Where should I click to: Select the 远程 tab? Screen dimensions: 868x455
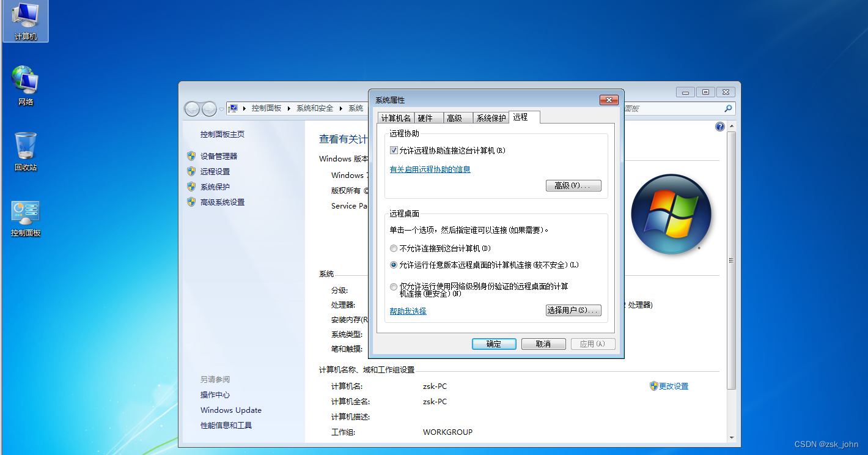(x=524, y=117)
